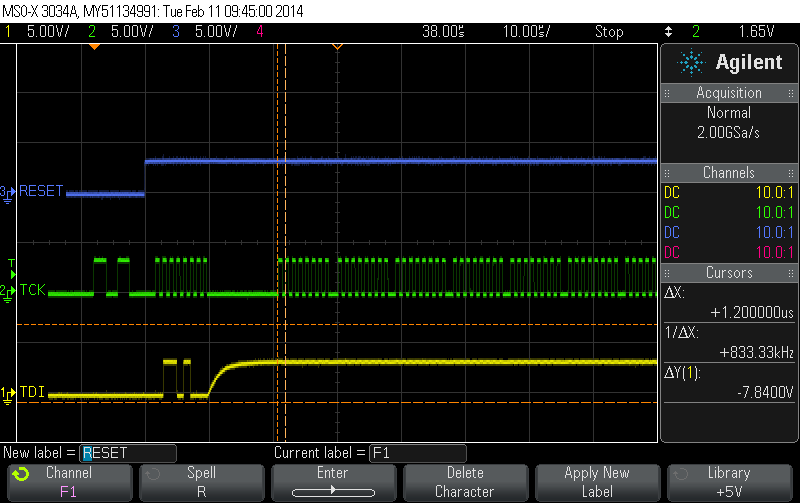Open the Channels panel header
800x503 pixels.
point(729,173)
